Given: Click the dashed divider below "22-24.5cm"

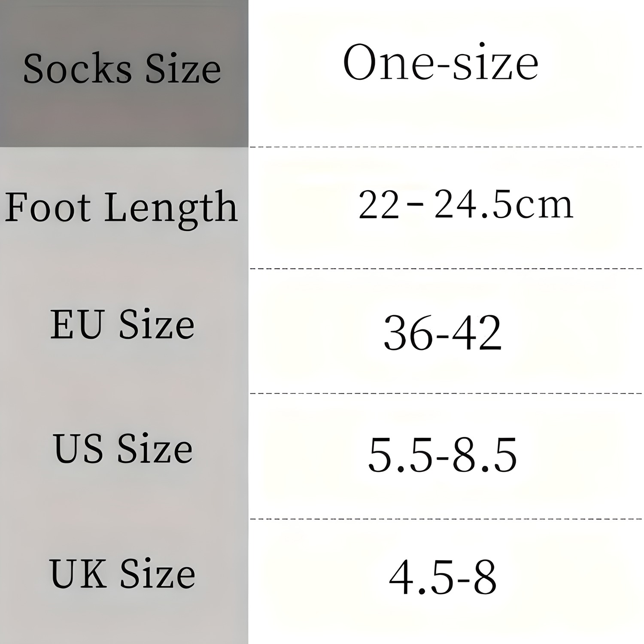Looking at the screenshot, I should [446, 269].
